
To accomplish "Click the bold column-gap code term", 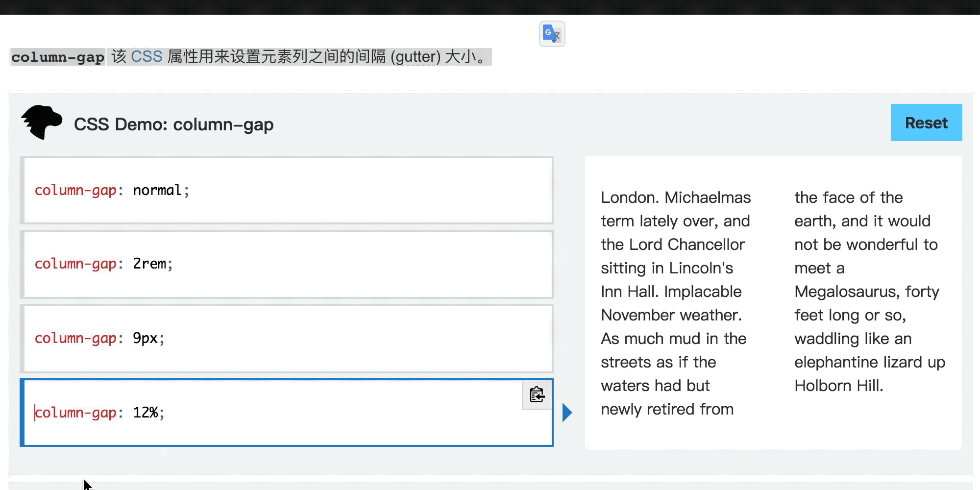I will click(x=58, y=57).
